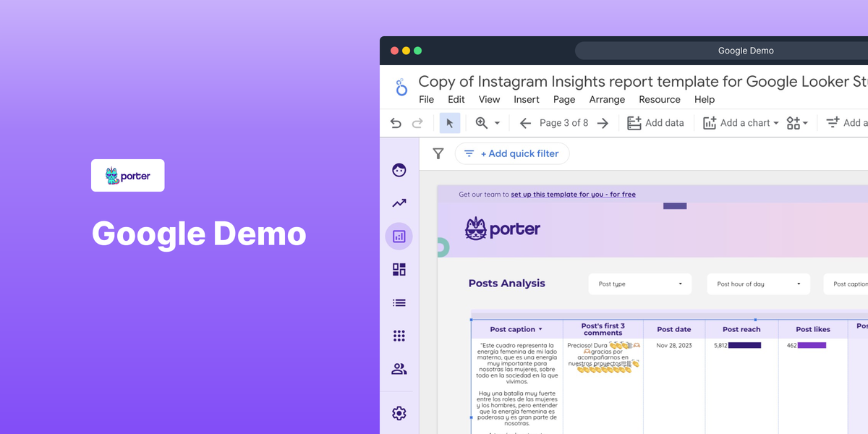The image size is (868, 434).
Task: Select the growth trend icon in the sidebar
Action: [x=399, y=203]
